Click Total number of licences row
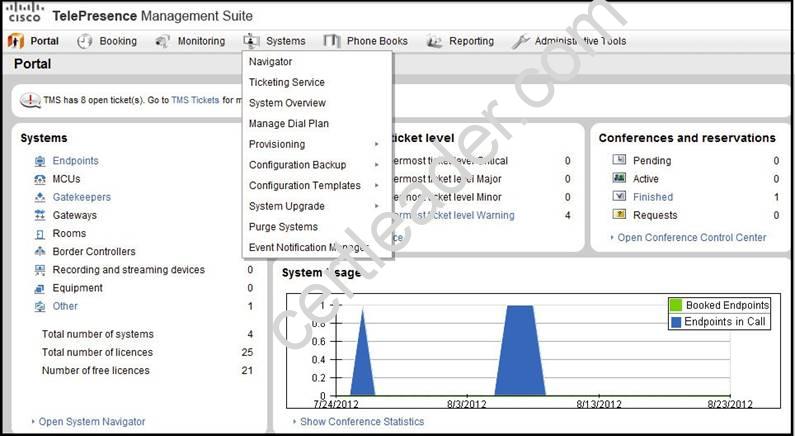The image size is (795, 436). [x=147, y=352]
